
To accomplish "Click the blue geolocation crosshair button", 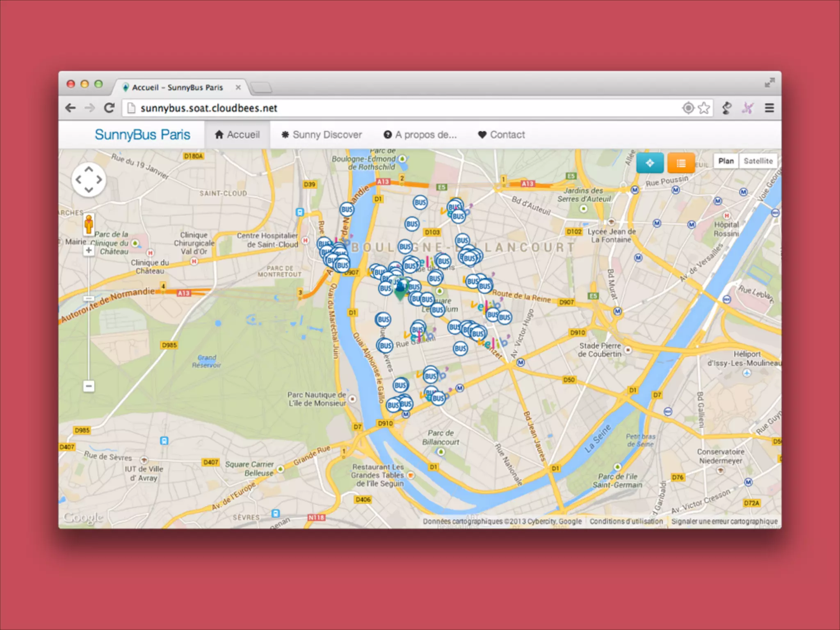I will point(650,163).
